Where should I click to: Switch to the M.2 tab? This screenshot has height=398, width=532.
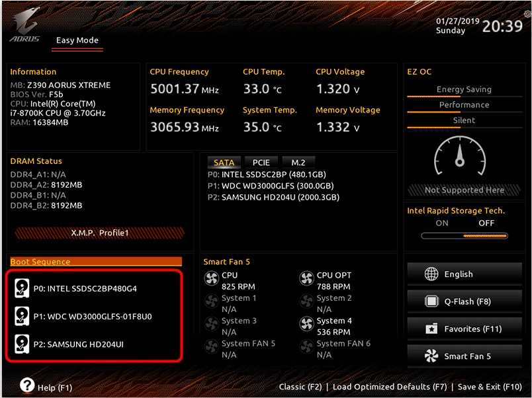(298, 163)
